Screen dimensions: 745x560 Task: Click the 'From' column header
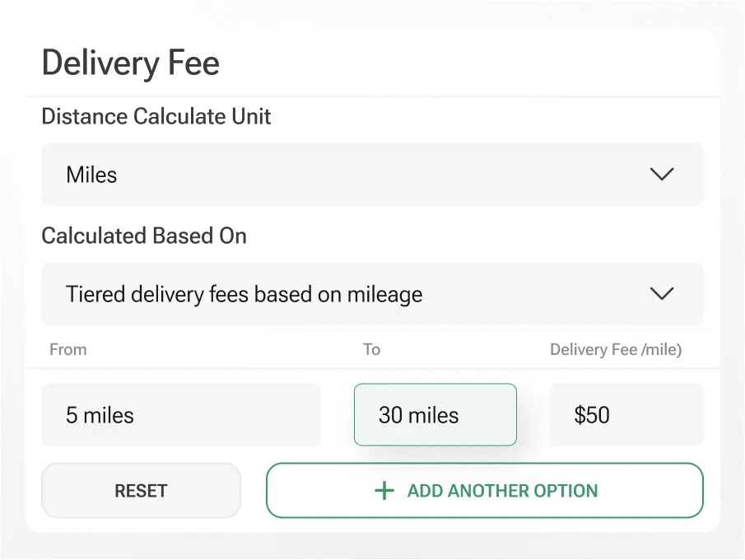pos(68,349)
